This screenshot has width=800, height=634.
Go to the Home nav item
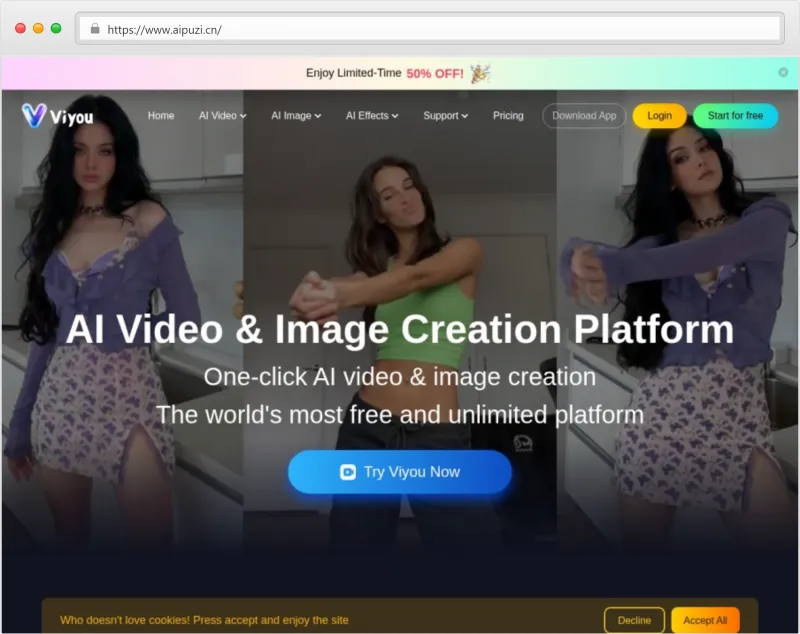click(x=161, y=116)
